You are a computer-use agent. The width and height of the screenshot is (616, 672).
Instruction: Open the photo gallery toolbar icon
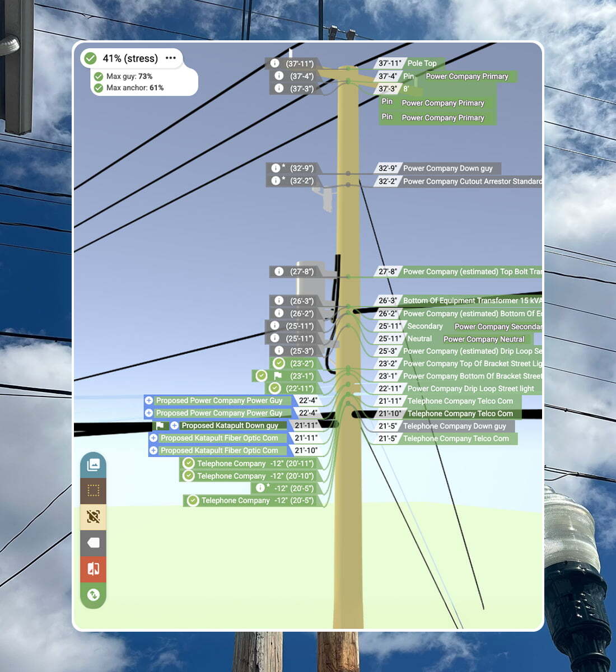click(93, 465)
